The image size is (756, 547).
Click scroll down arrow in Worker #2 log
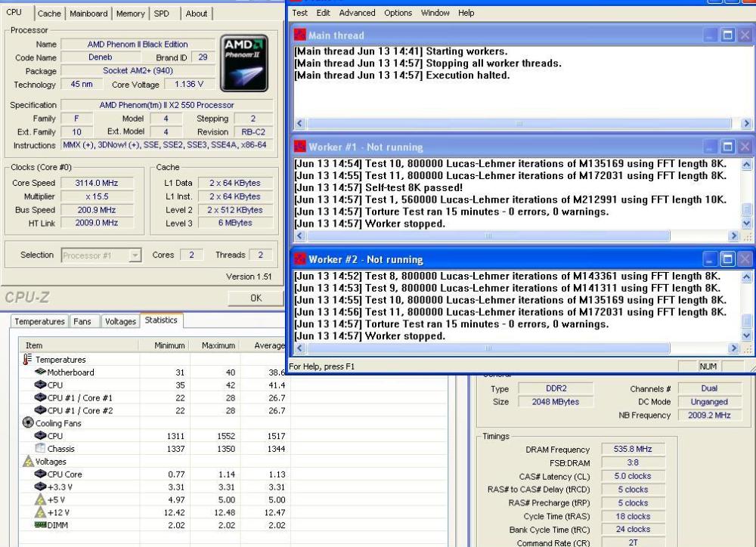pos(746,335)
